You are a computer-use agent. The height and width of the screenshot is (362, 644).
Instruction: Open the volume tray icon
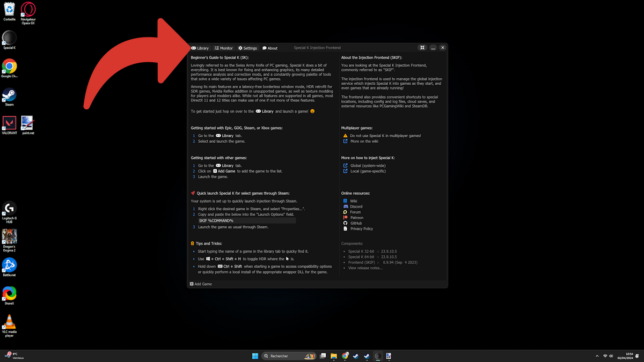[611, 356]
